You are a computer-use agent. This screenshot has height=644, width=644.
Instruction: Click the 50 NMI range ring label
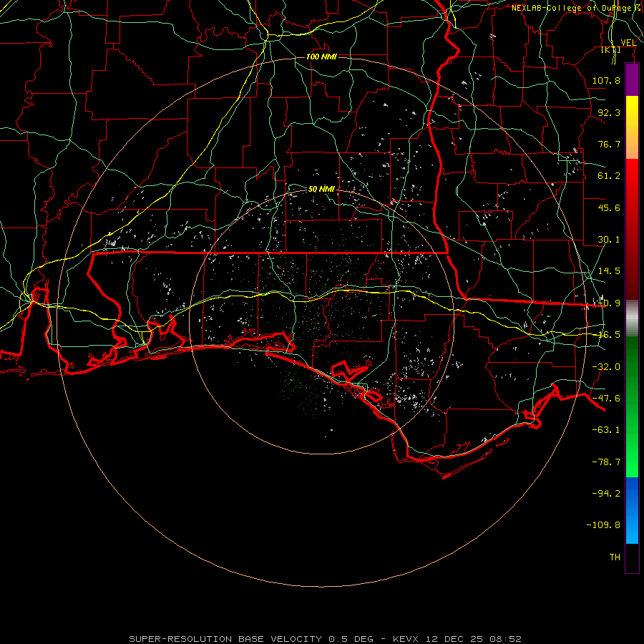[x=321, y=189]
